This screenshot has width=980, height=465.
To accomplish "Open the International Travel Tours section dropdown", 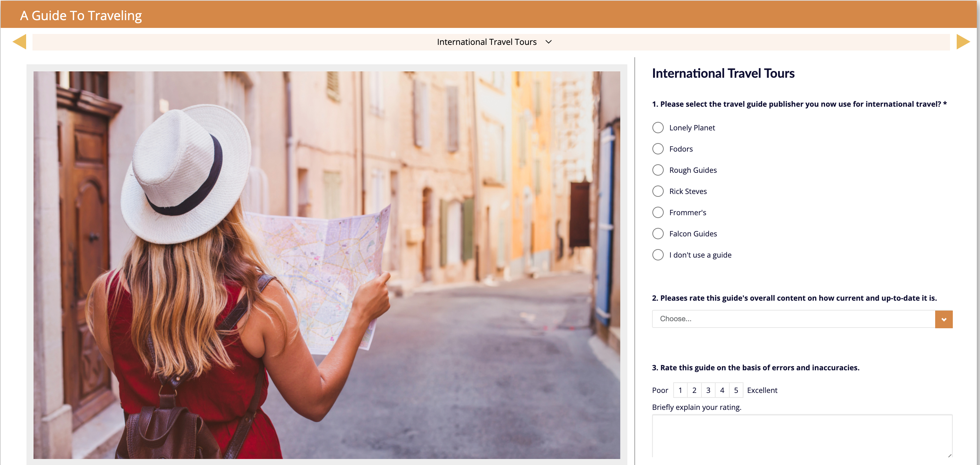I will 491,42.
